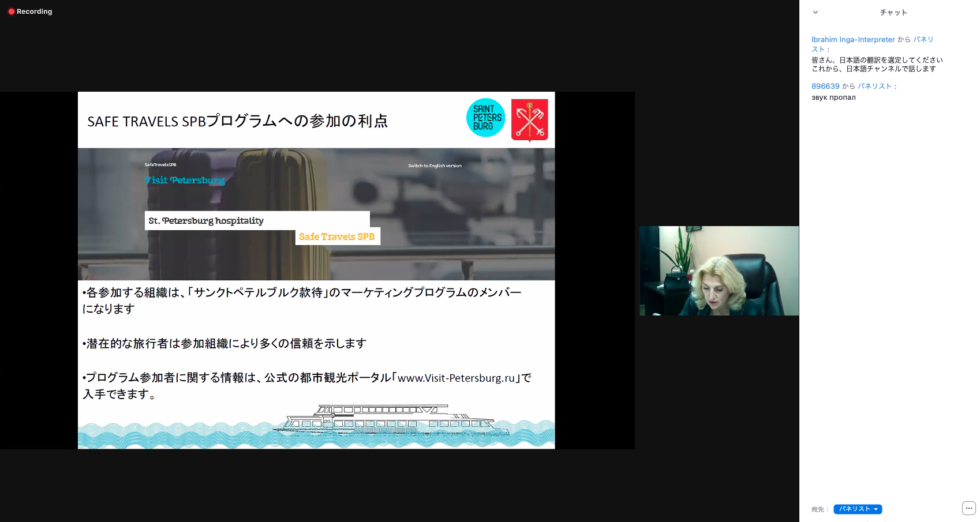Open chat more options ellipsis button
Screen dimensions: 980x522
(x=968, y=508)
